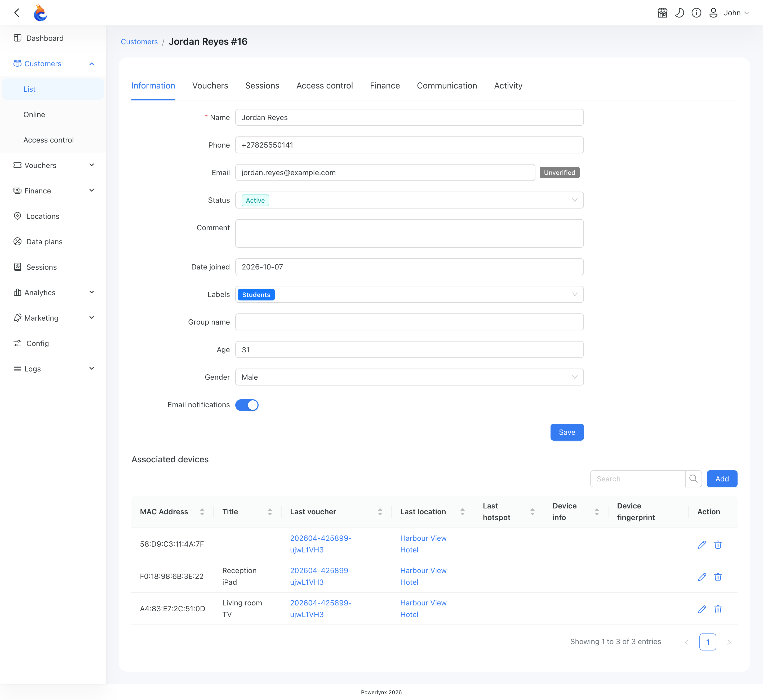Viewport: 763px width, 700px height.
Task: Expand Vouchers sidebar menu
Action: [53, 165]
